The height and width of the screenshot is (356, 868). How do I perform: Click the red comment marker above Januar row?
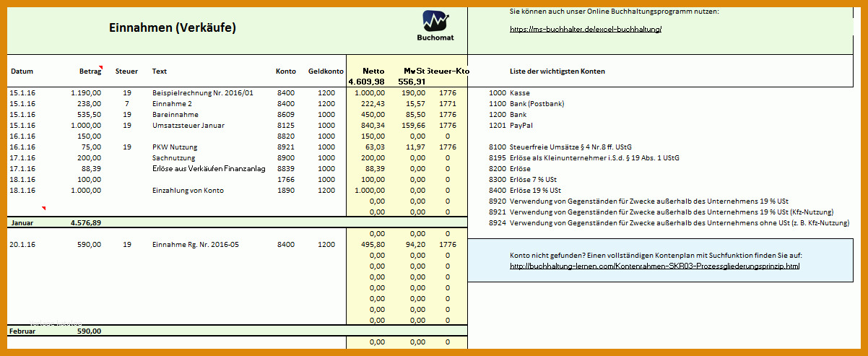pos(43,209)
